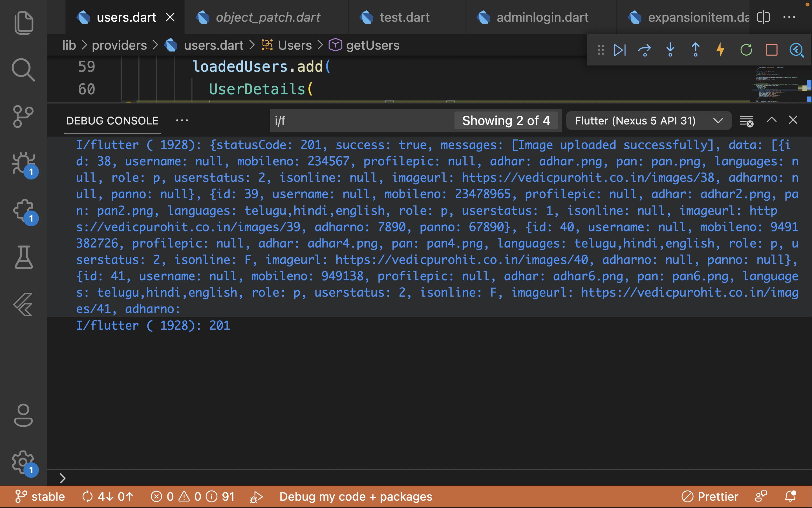
Task: Click the stable git branch indicator
Action: tap(40, 497)
